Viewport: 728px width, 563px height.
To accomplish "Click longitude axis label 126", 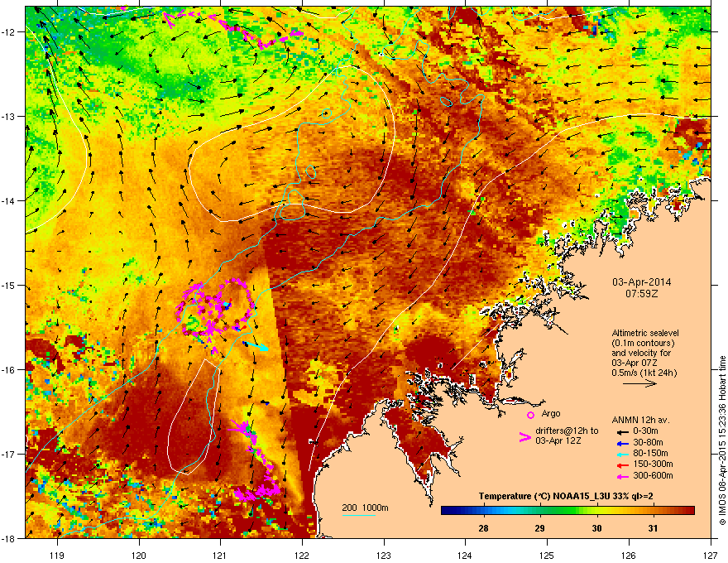I will coord(629,555).
